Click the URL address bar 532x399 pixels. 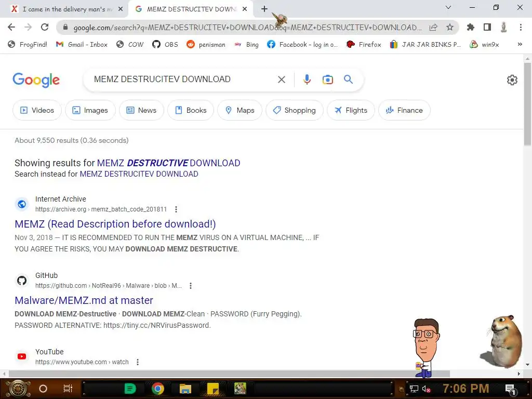(x=247, y=27)
